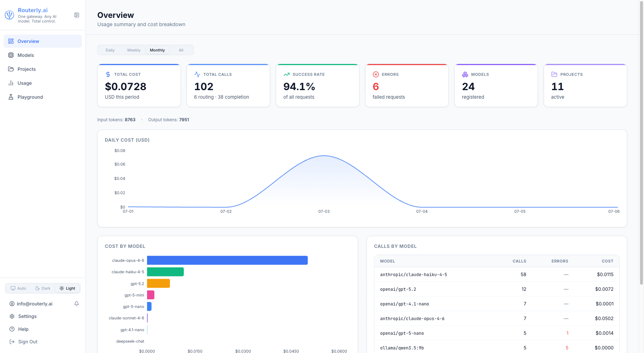Collapse the sidebar with panel icon

tap(77, 15)
